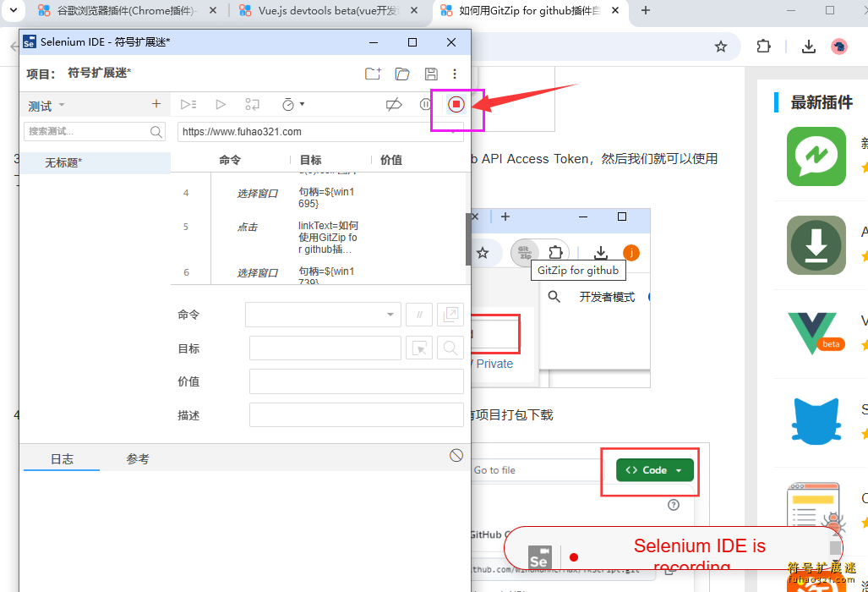The height and width of the screenshot is (592, 868).
Task: Click the 目标 target input field
Action: (325, 348)
